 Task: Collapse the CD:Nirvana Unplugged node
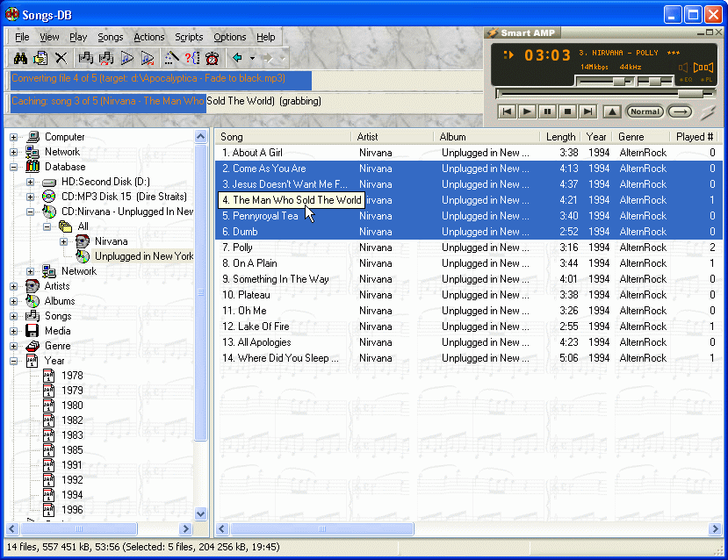(x=30, y=212)
